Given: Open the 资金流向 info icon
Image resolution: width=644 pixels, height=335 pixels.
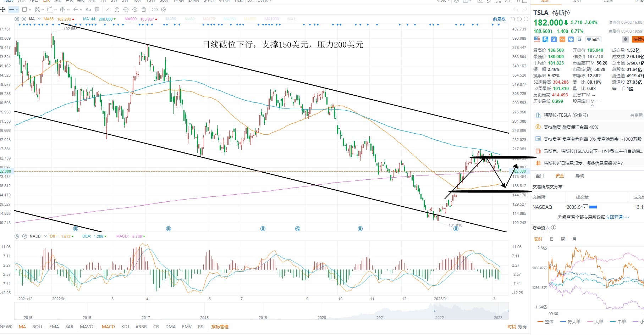Looking at the screenshot, I should coord(554,228).
